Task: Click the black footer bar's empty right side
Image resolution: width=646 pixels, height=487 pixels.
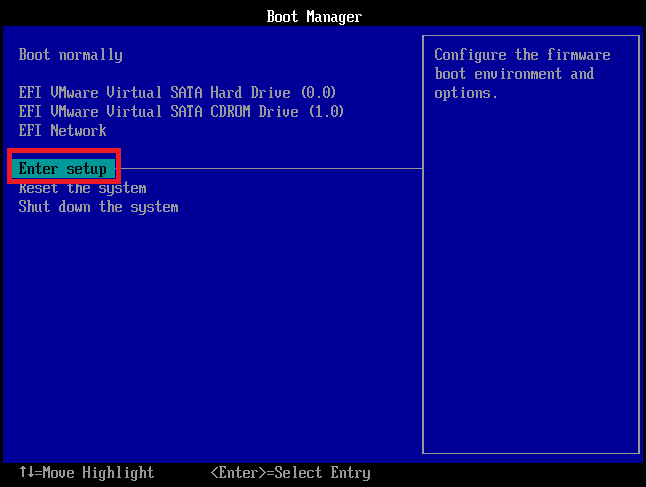Action: click(x=520, y=473)
